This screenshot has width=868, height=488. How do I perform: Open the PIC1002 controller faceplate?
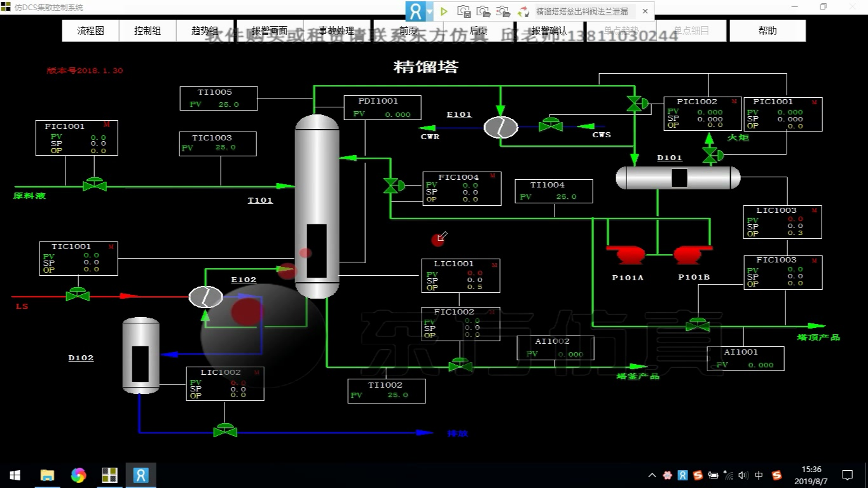(x=703, y=114)
